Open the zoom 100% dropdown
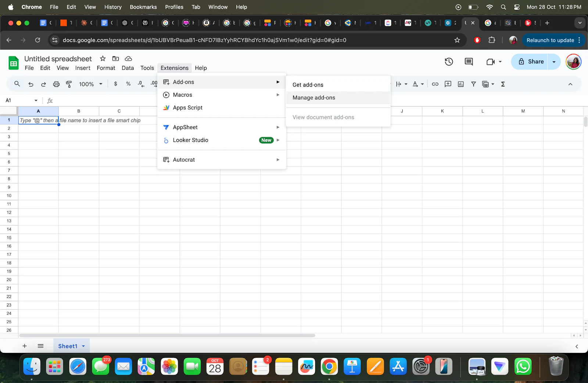588x383 pixels. pyautogui.click(x=91, y=84)
